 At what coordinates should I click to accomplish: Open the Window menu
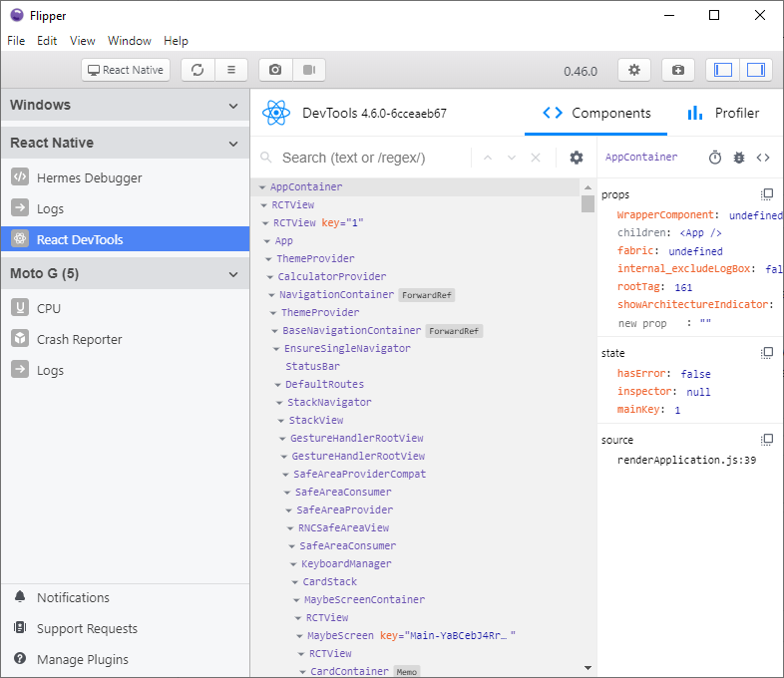click(130, 41)
